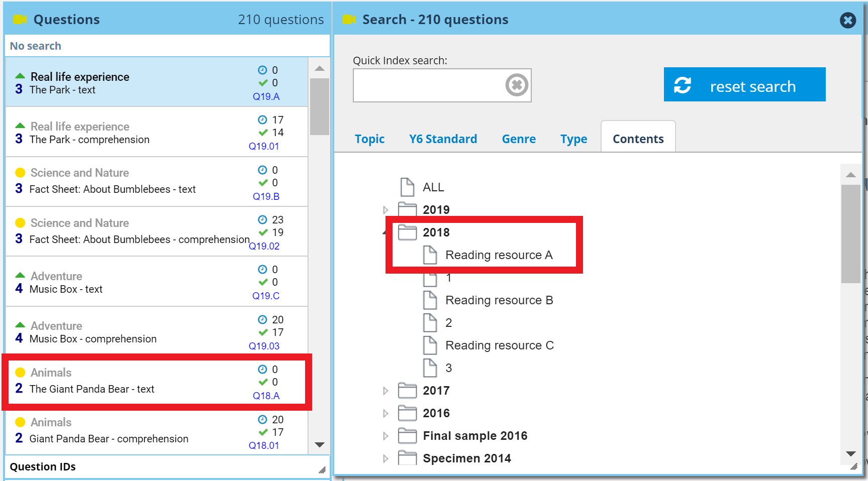Open question link Q19.01
Screen dimensions: 868x481
pos(264,146)
